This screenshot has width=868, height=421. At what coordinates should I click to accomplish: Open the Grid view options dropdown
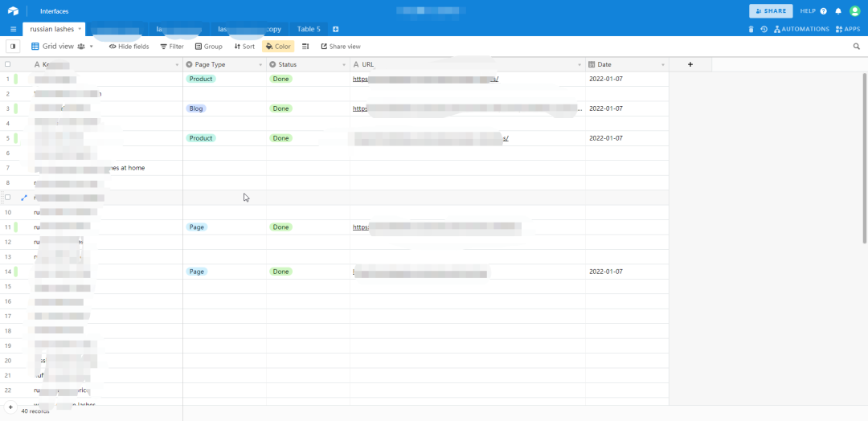pyautogui.click(x=92, y=47)
